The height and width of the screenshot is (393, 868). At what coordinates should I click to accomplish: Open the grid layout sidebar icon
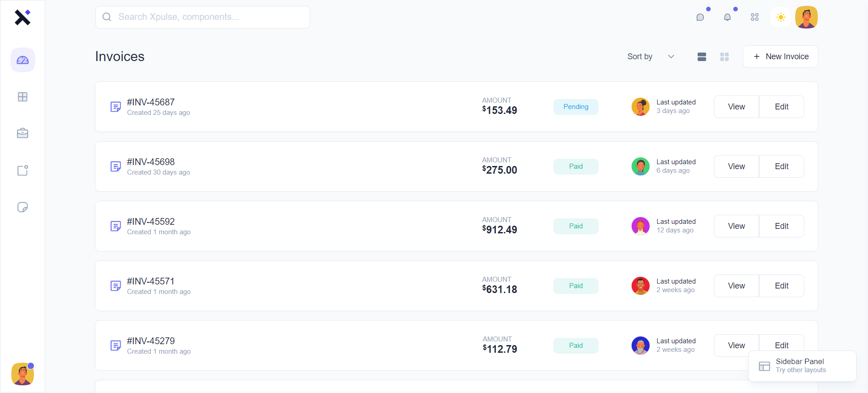tap(23, 97)
